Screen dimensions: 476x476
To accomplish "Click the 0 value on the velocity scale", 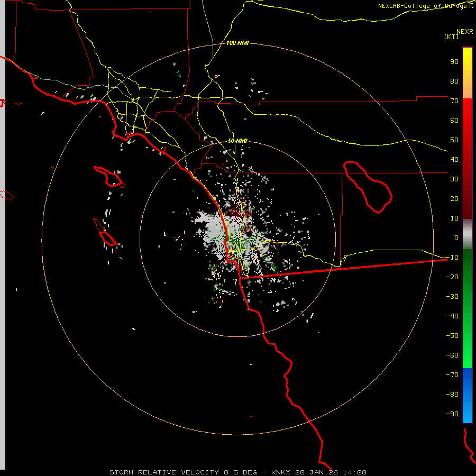I will point(456,238).
